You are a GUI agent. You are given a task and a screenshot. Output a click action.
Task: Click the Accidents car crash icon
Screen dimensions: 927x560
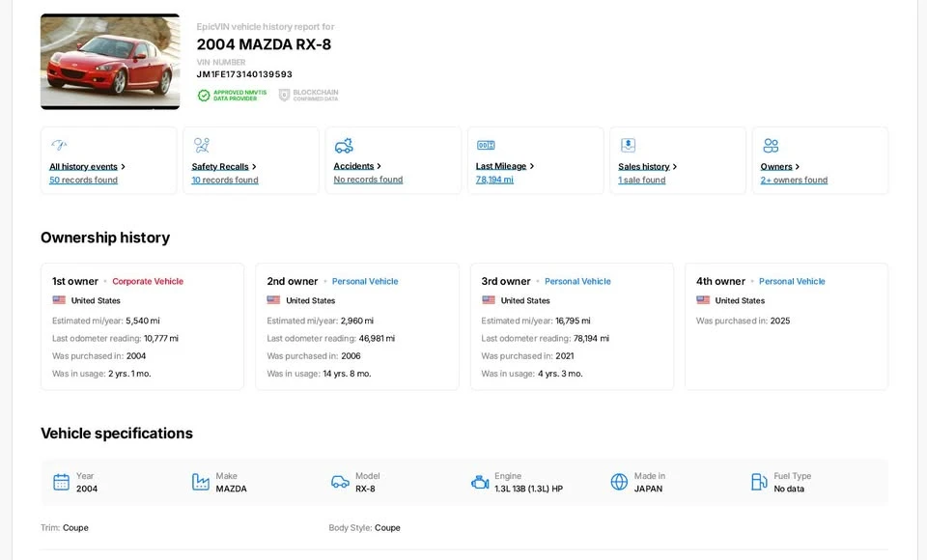coord(344,145)
